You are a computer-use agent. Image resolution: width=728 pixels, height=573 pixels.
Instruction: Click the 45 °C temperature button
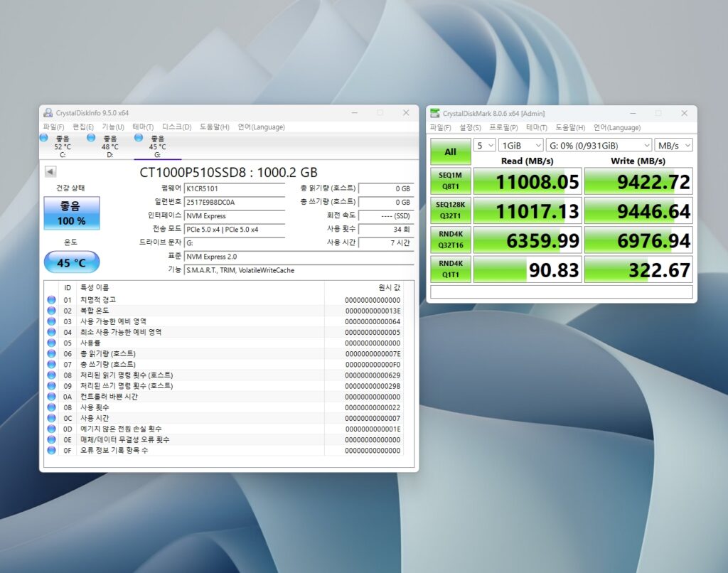pyautogui.click(x=72, y=262)
